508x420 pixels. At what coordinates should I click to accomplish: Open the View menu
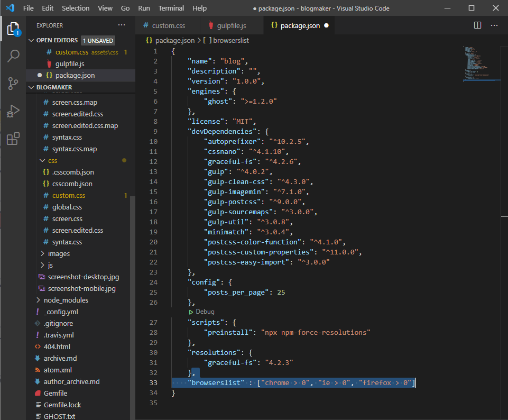point(105,8)
